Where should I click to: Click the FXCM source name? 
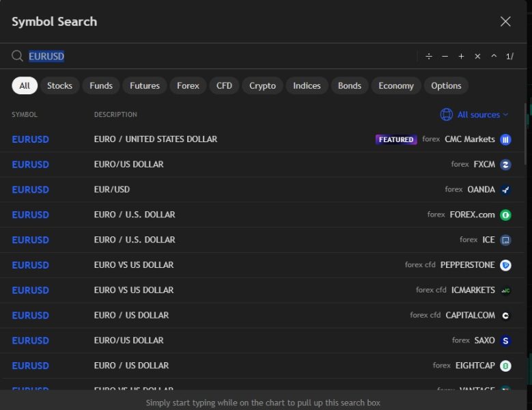pos(484,164)
